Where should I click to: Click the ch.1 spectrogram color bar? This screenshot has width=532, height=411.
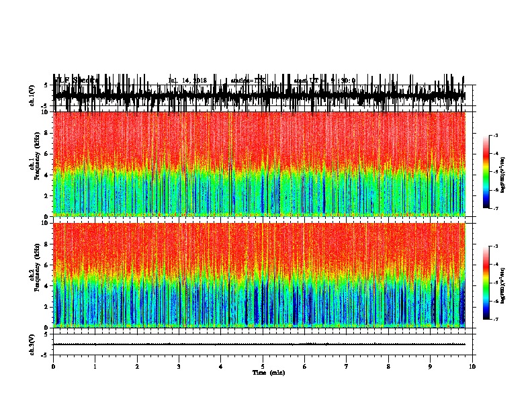[x=486, y=172]
